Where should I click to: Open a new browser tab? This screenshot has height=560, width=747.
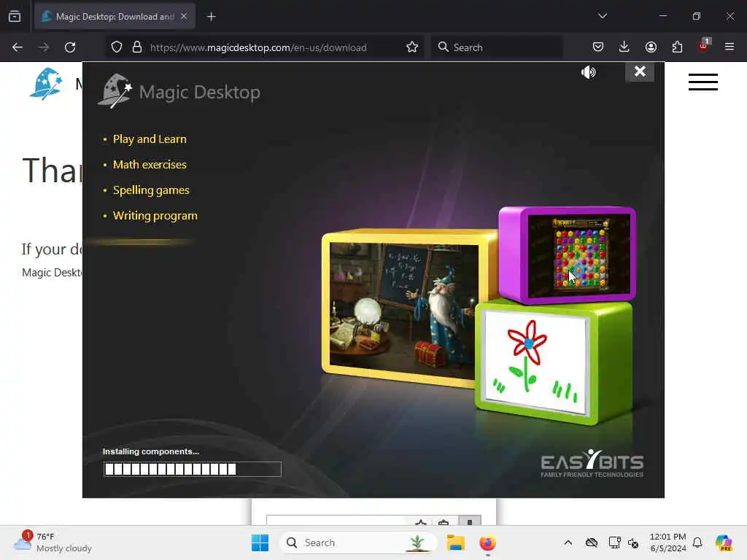(211, 17)
